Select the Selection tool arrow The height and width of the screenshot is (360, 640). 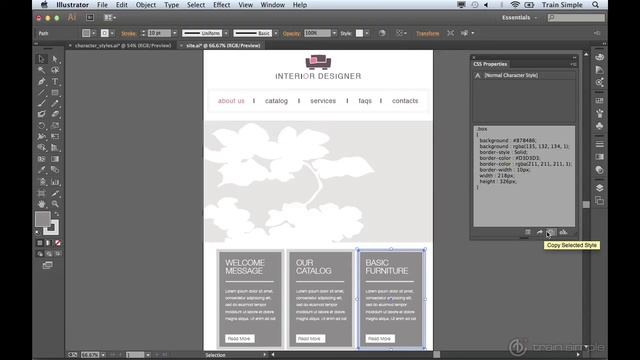click(41, 59)
